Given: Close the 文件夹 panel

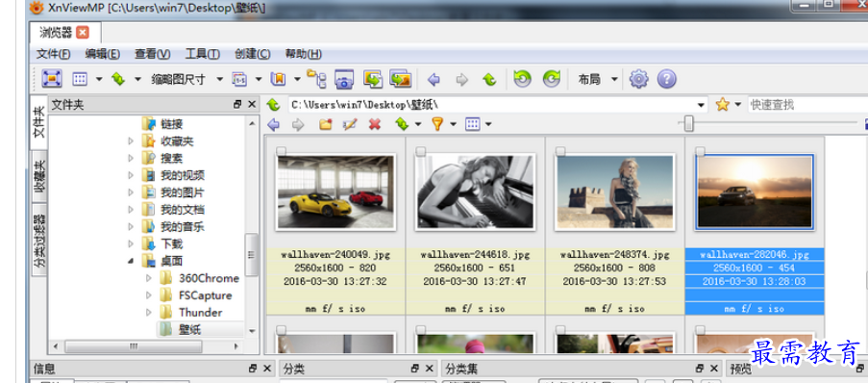Looking at the screenshot, I should (252, 104).
